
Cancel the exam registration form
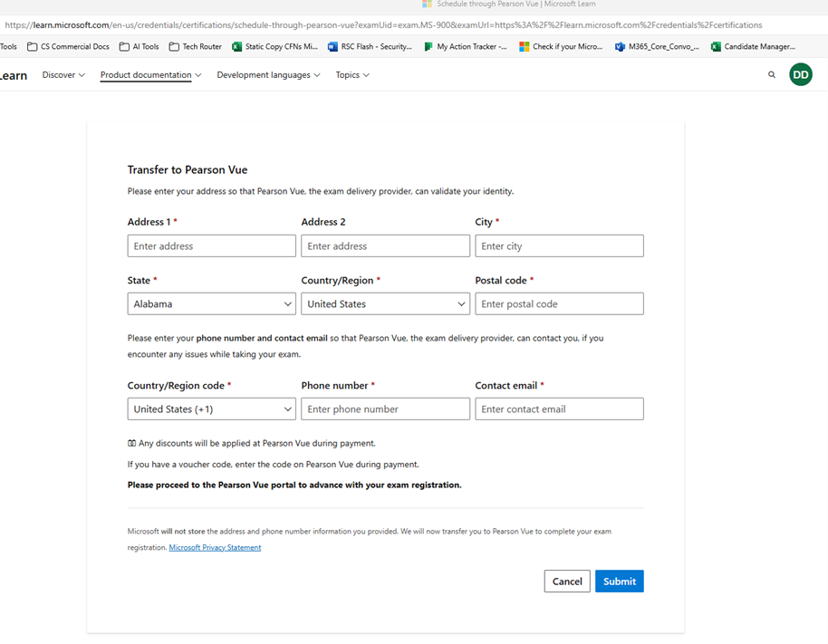(566, 581)
